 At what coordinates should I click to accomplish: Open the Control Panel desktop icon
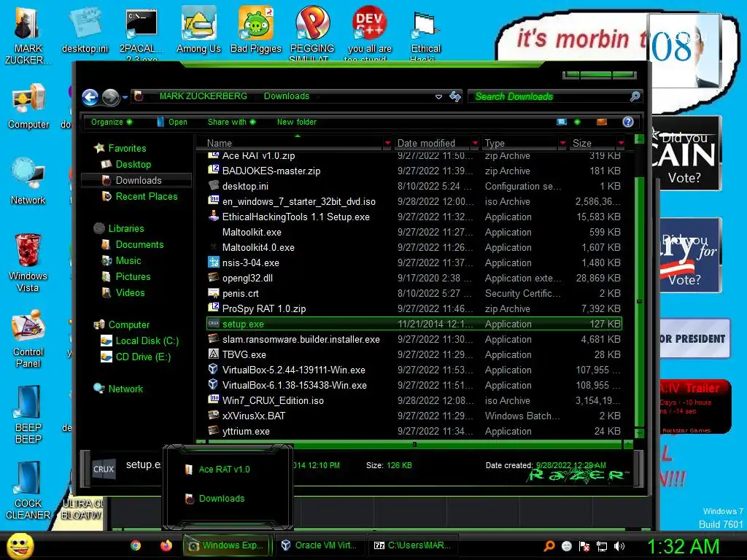(x=28, y=339)
